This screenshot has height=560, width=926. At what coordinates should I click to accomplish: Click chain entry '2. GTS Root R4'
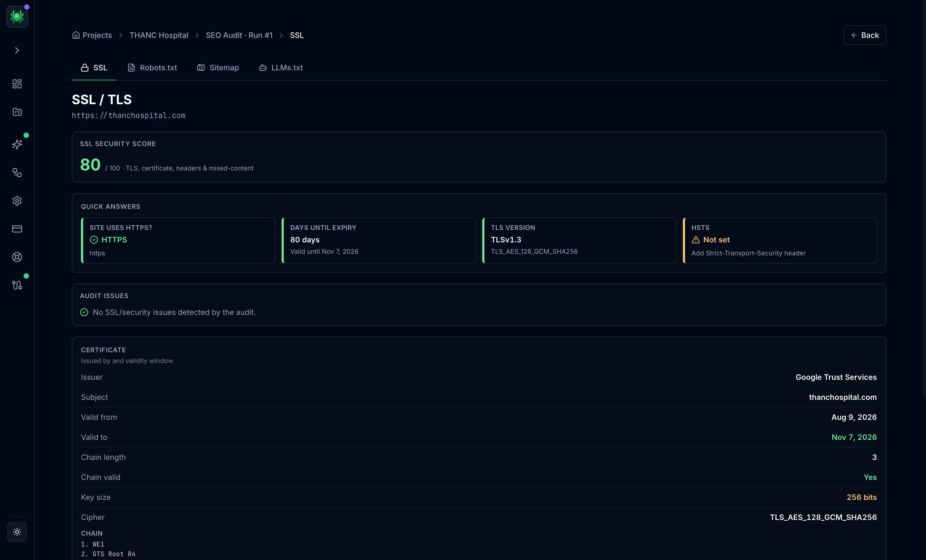108,554
